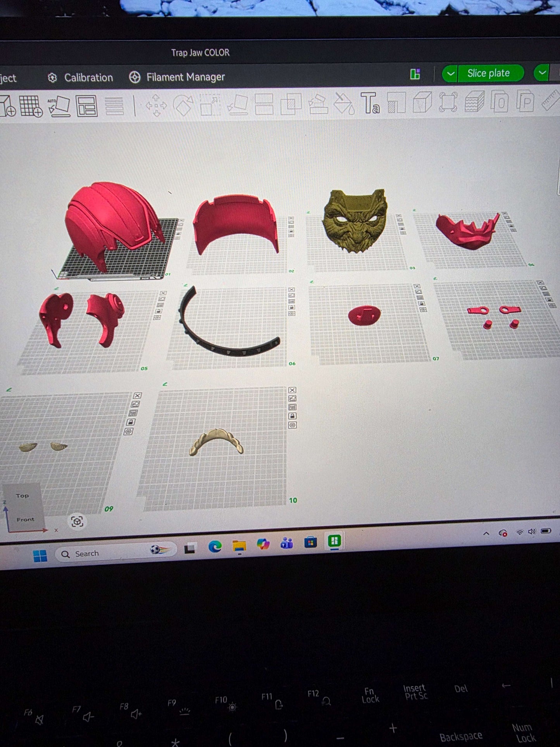
Task: Toggle the lock on plate 10
Action: pos(293,416)
